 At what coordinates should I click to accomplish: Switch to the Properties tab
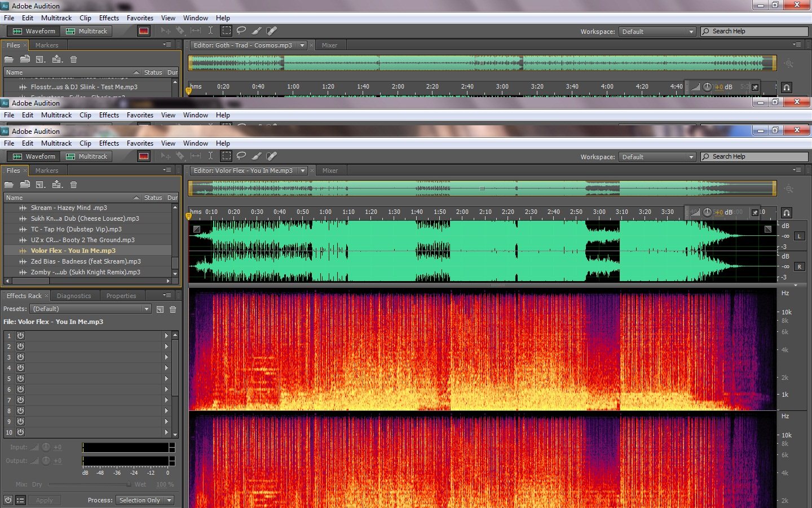[121, 296]
